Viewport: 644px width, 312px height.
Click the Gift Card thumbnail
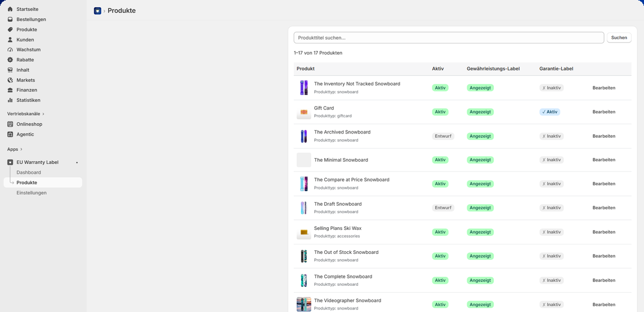point(304,112)
